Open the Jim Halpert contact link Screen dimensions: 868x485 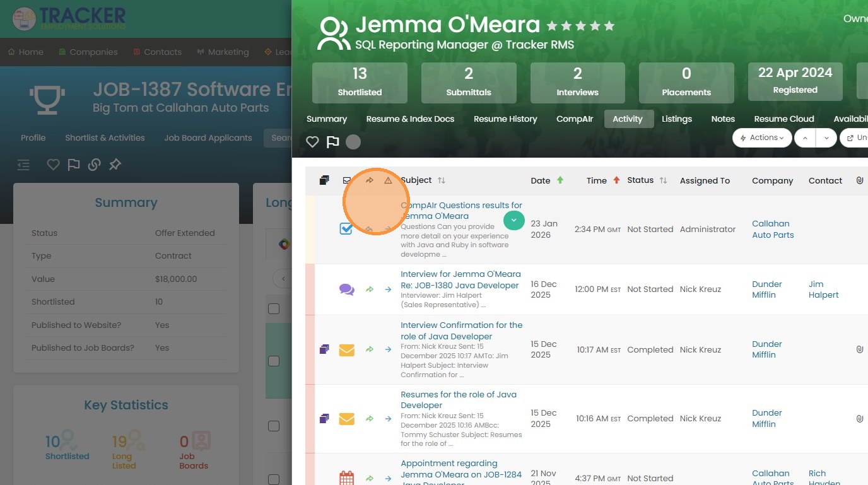tap(824, 289)
